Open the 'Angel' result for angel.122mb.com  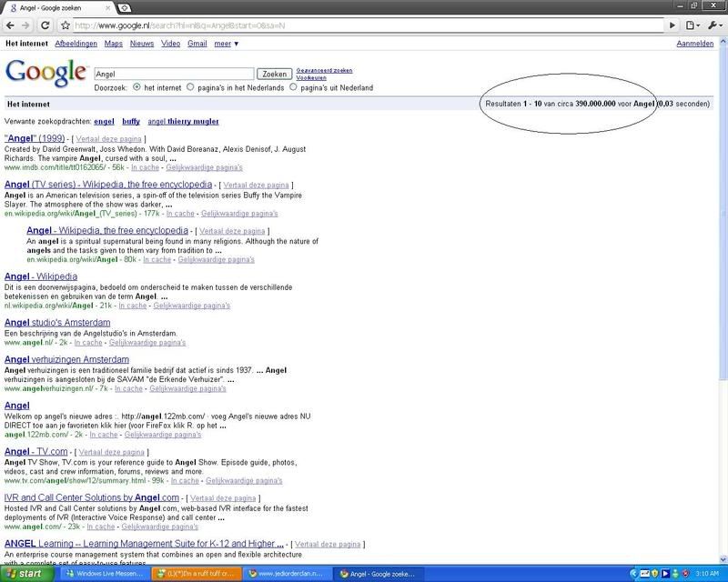click(x=16, y=406)
